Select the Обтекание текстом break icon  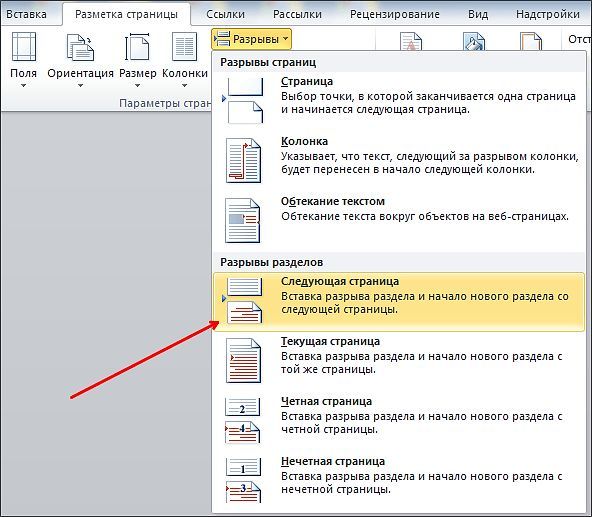[243, 221]
